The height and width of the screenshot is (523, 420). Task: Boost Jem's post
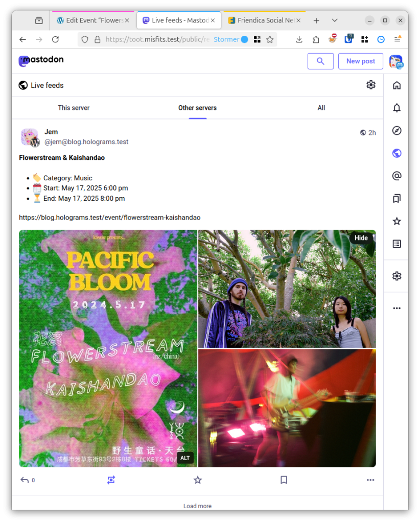pyautogui.click(x=111, y=480)
